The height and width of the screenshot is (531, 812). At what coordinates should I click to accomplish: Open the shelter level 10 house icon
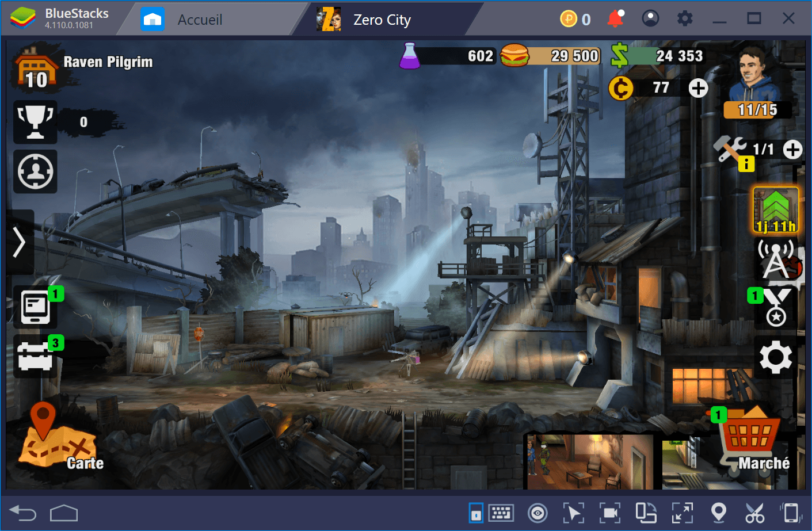[36, 69]
